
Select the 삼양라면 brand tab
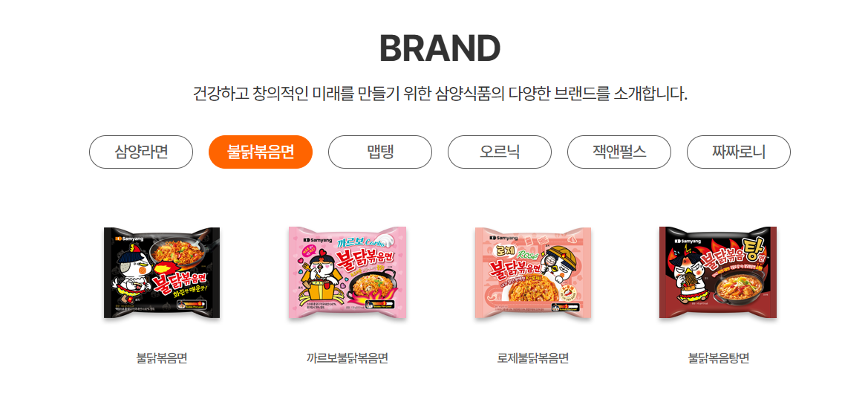pos(141,152)
